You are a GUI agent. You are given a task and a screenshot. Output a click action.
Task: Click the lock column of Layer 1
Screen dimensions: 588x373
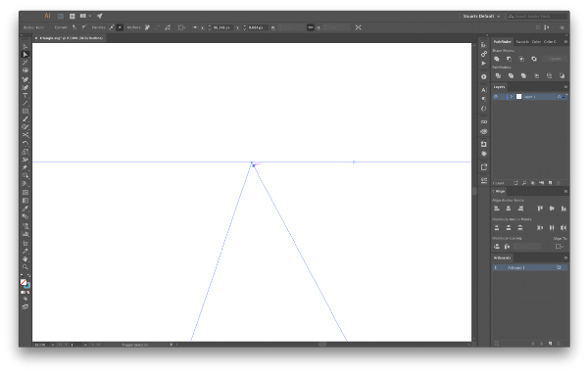click(x=503, y=97)
